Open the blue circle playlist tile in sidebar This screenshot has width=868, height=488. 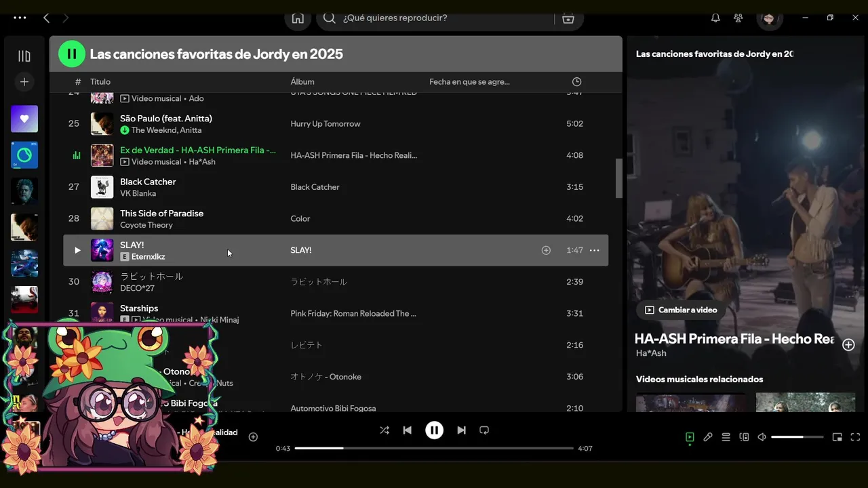pyautogui.click(x=24, y=155)
